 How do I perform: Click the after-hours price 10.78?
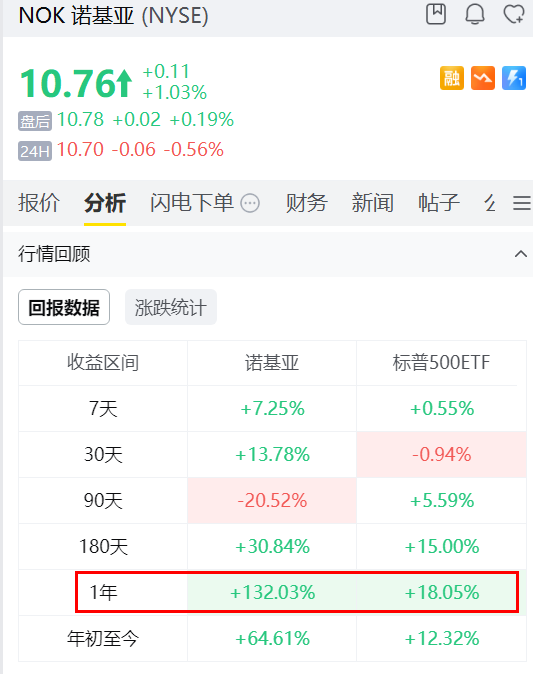80,119
